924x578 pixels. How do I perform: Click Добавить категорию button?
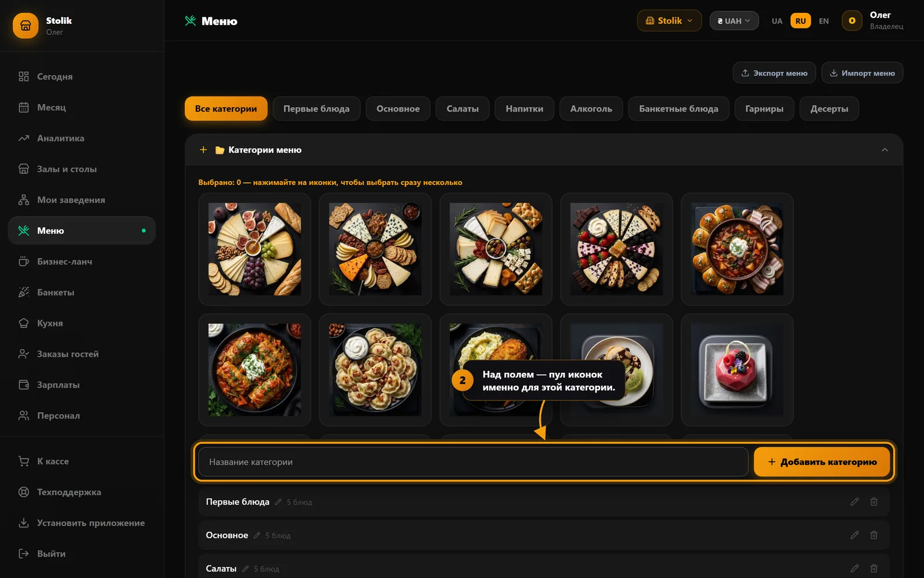click(x=822, y=462)
